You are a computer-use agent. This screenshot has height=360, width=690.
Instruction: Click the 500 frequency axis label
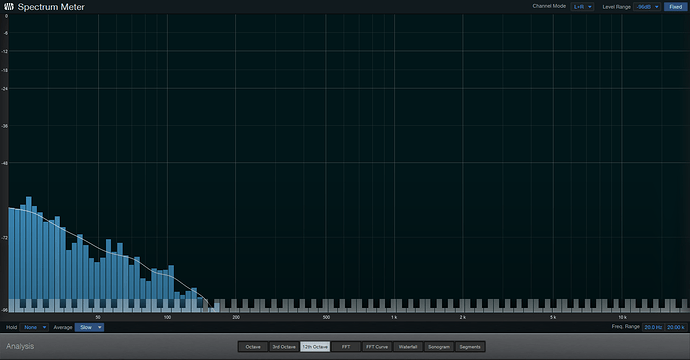(x=326, y=317)
